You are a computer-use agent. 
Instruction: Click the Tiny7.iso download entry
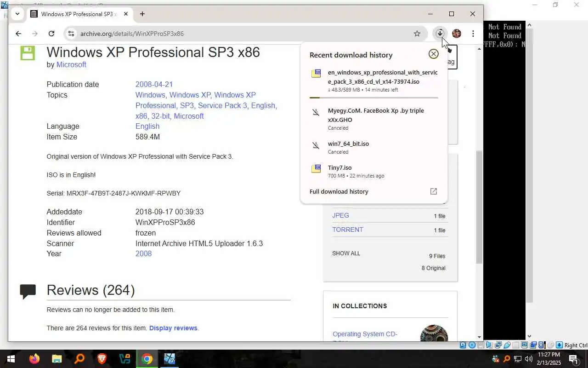click(x=373, y=171)
